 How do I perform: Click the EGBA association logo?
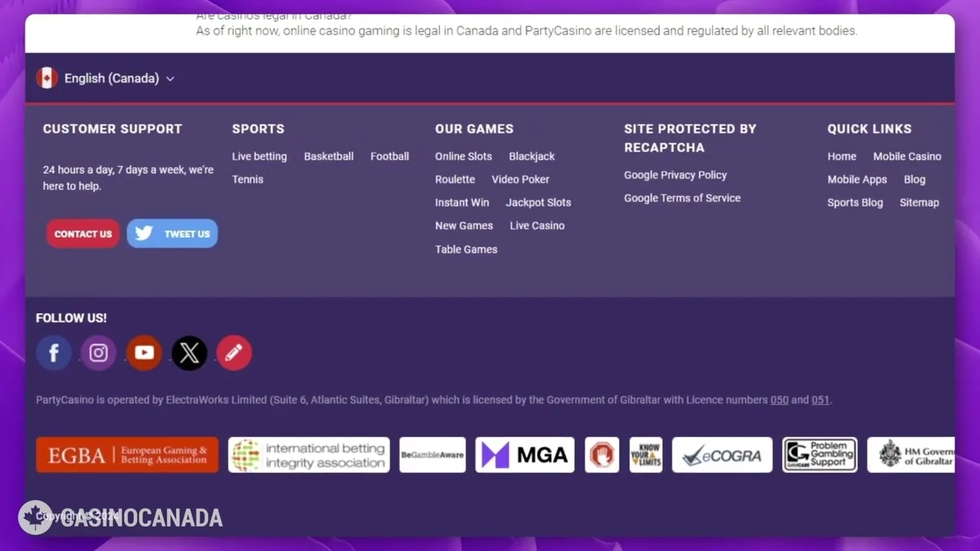pos(127,455)
